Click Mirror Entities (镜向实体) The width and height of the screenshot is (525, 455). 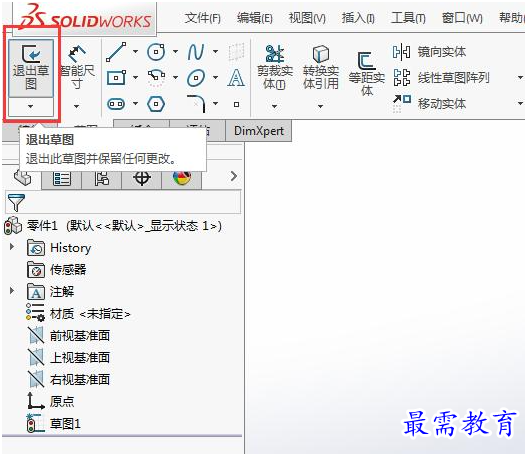pos(429,52)
